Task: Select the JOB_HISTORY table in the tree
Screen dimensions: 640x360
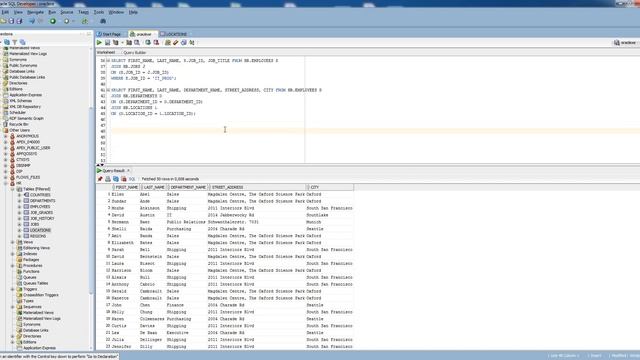Action: [x=42, y=218]
